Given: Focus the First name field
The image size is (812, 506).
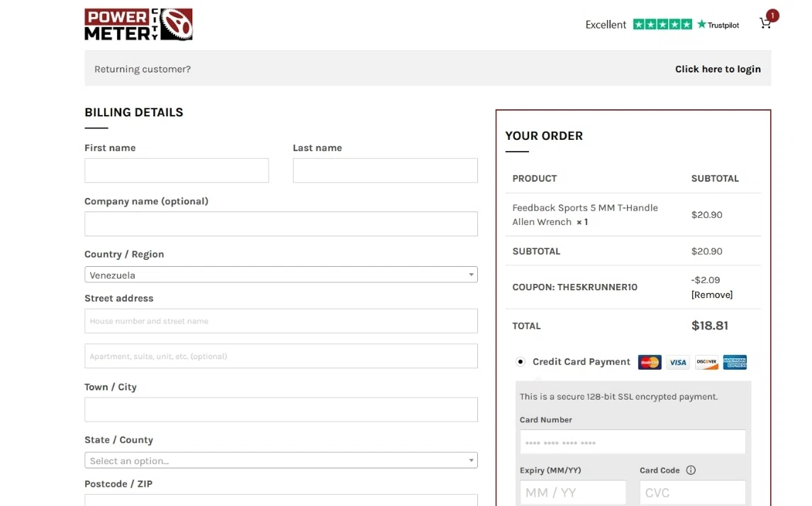Looking at the screenshot, I should 177,170.
